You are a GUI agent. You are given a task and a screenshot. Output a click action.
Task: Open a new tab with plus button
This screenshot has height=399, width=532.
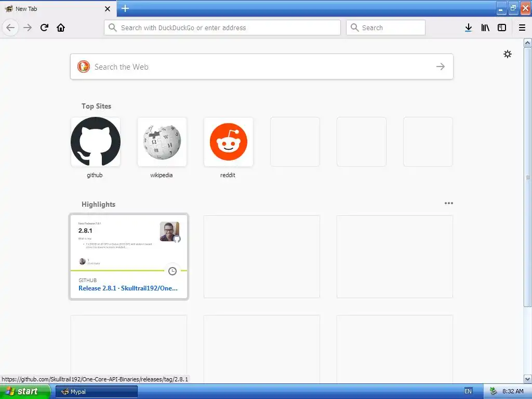[125, 8]
